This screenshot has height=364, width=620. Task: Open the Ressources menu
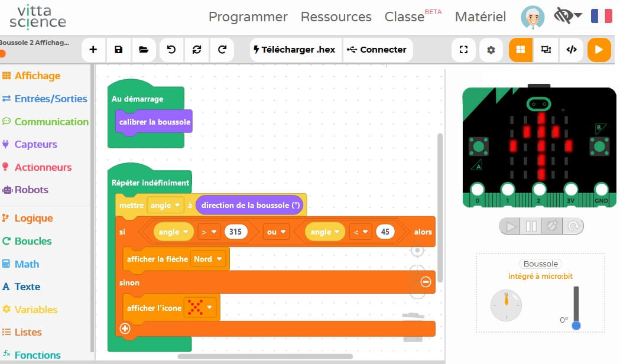tap(336, 17)
